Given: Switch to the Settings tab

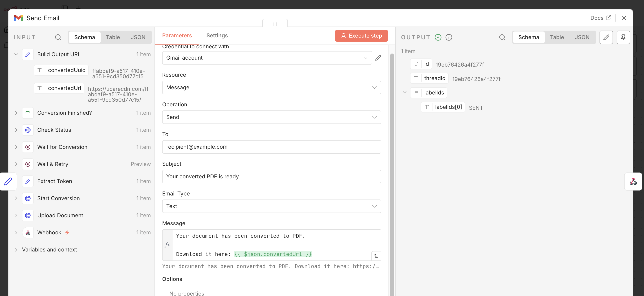Looking at the screenshot, I should click(x=217, y=36).
